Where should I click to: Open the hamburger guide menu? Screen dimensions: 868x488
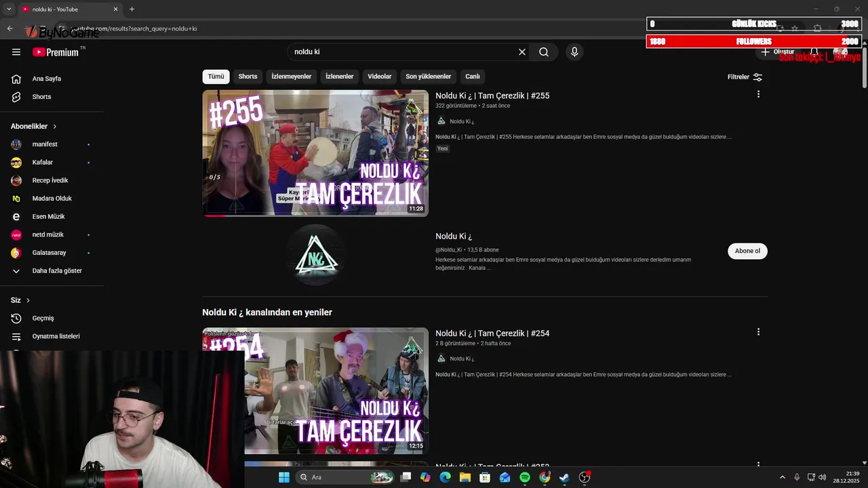click(x=16, y=52)
